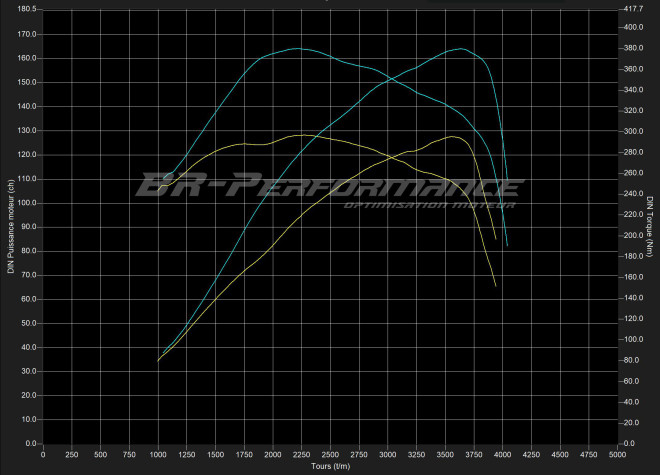Click the peak of the cyan power curve

[462, 48]
